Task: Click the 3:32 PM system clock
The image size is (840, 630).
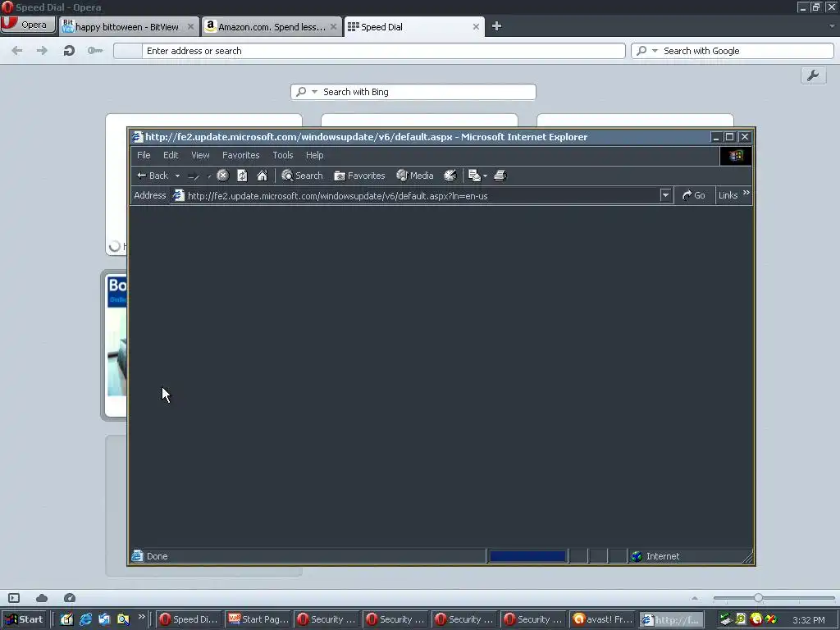Action: (x=808, y=620)
